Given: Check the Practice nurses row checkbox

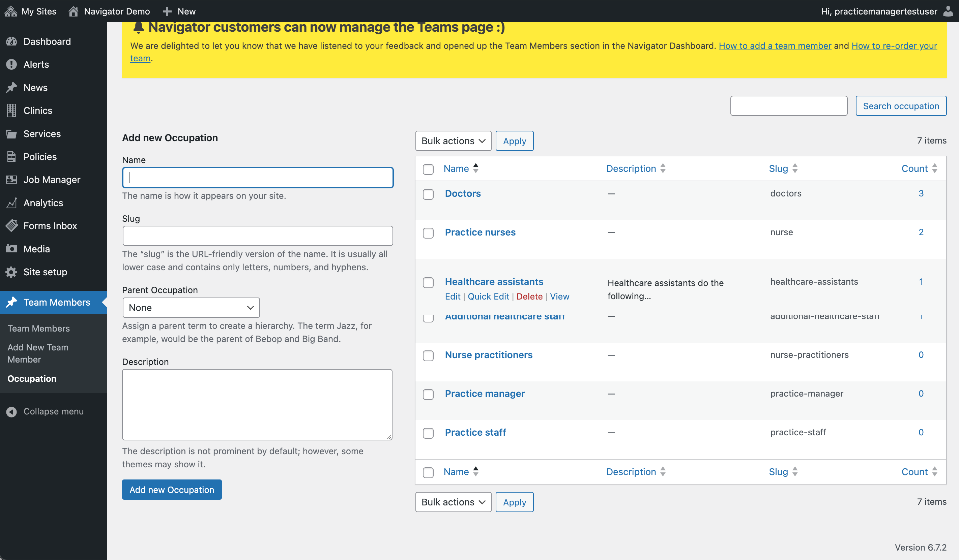Looking at the screenshot, I should tap(428, 233).
